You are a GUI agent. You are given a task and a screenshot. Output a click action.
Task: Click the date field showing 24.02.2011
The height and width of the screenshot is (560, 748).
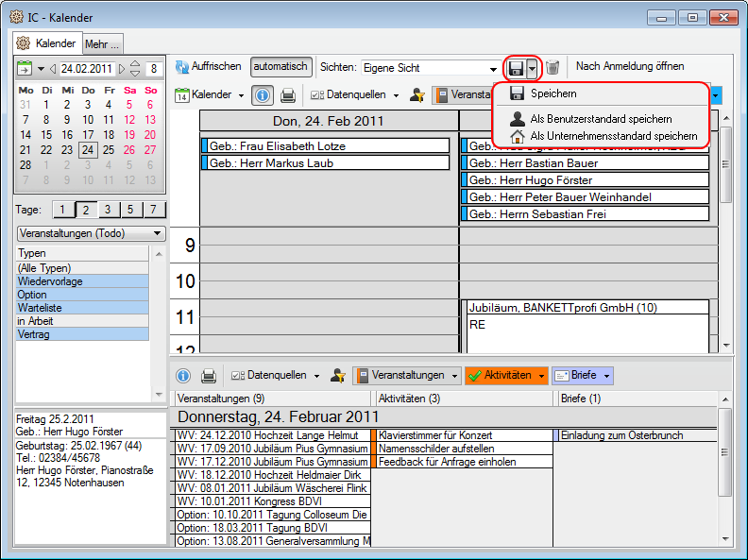[87, 69]
